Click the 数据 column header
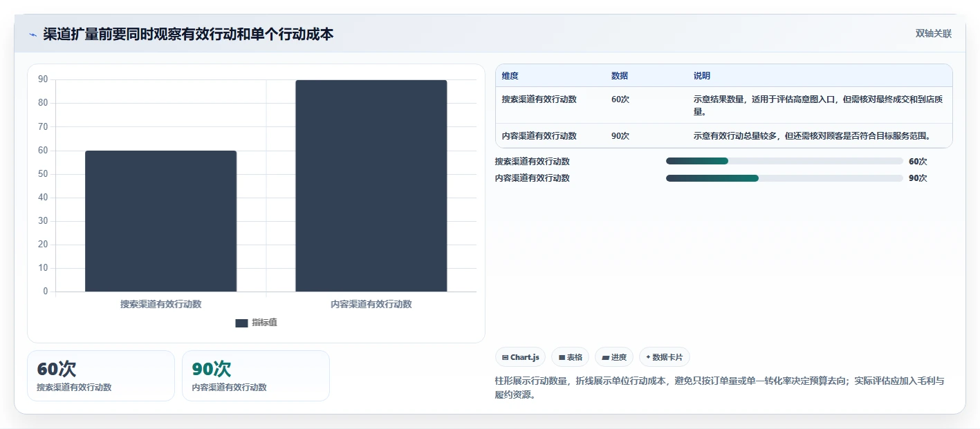Viewport: 980px width, 429px height. coord(620,76)
